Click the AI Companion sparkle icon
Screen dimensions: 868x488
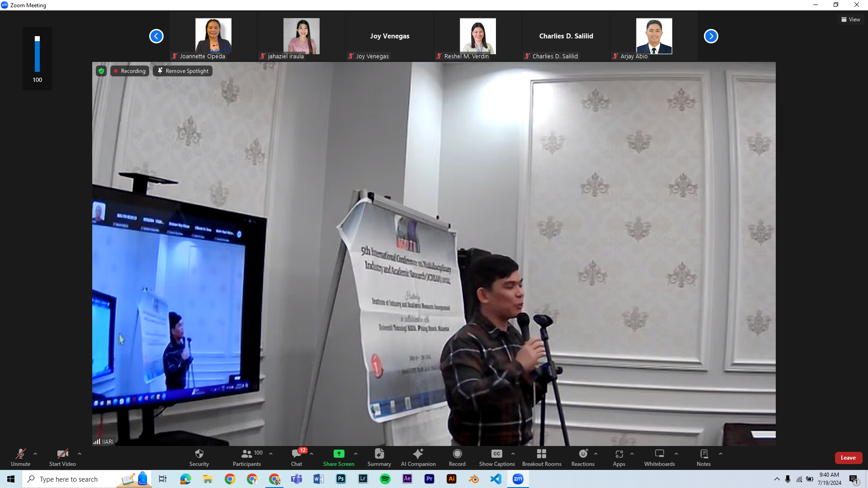pos(418,454)
